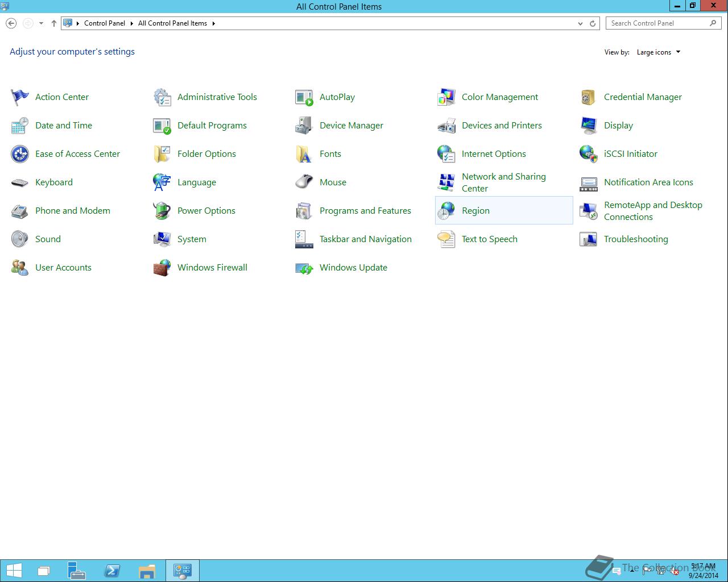Viewport: 728px width, 582px height.
Task: Open the Display monitor icon
Action: pyautogui.click(x=589, y=126)
